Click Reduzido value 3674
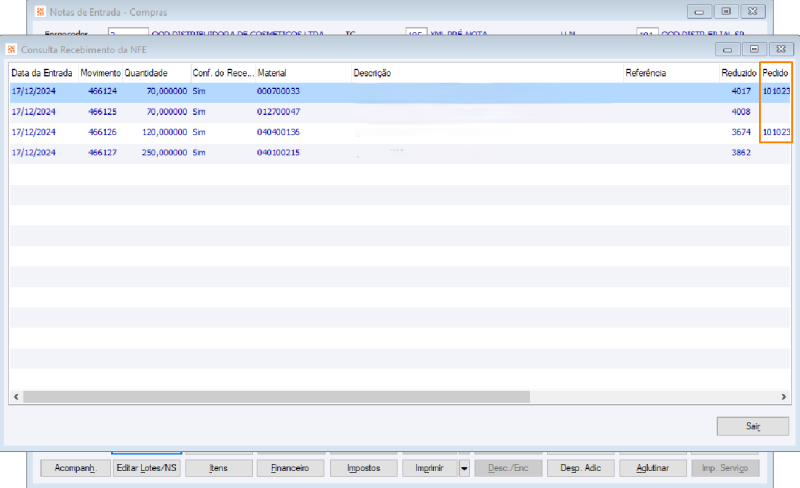 point(741,132)
